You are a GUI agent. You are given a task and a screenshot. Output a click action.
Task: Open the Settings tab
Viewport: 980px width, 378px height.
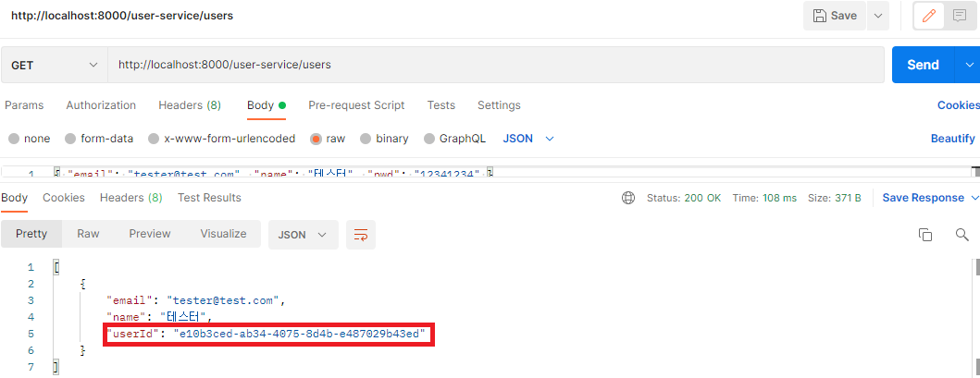click(499, 105)
